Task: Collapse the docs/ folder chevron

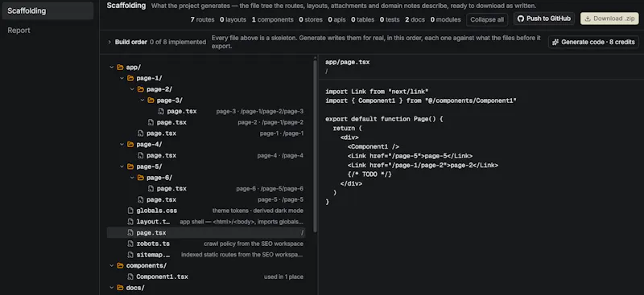Action: coord(112,288)
